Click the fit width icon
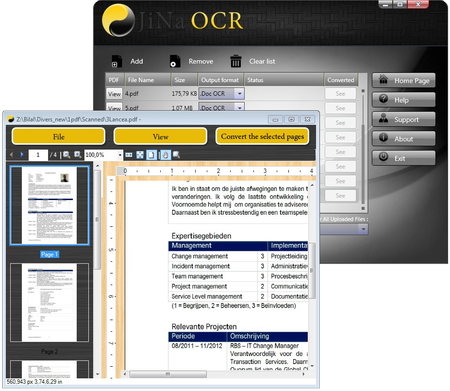Screen dimensions: 450x391 (129, 155)
